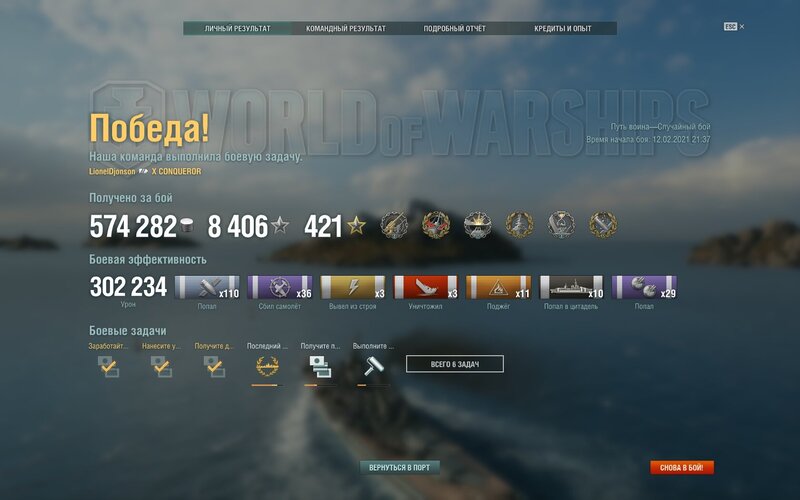Screen dimensions: 800x500
Task: Select the x3 incapacitation ribbon
Action: [x=353, y=287]
